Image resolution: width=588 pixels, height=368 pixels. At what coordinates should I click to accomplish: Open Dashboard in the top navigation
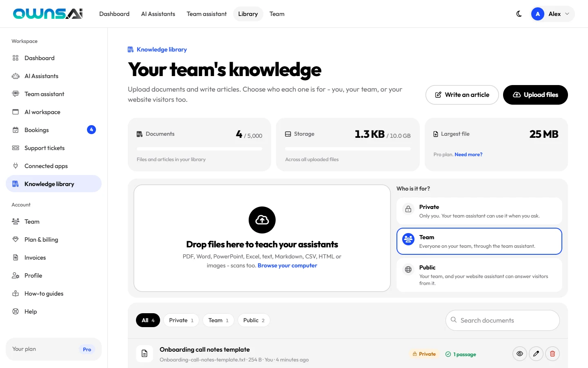click(x=114, y=14)
